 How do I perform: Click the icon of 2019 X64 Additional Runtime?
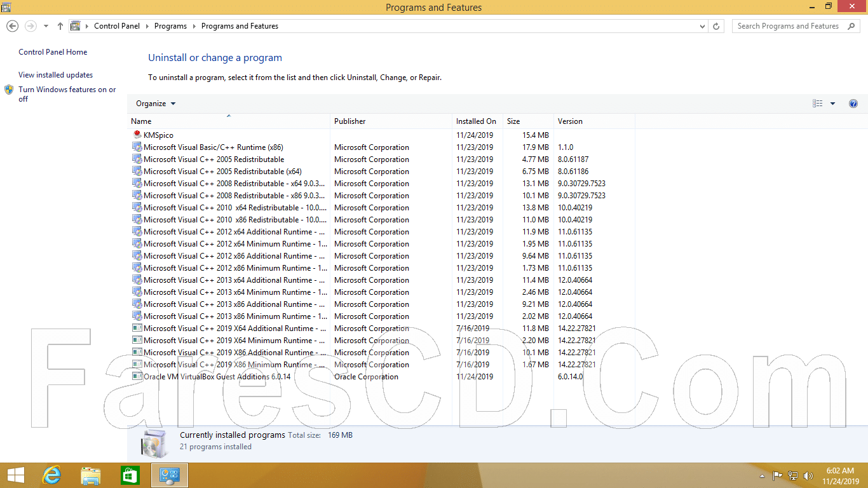point(137,328)
